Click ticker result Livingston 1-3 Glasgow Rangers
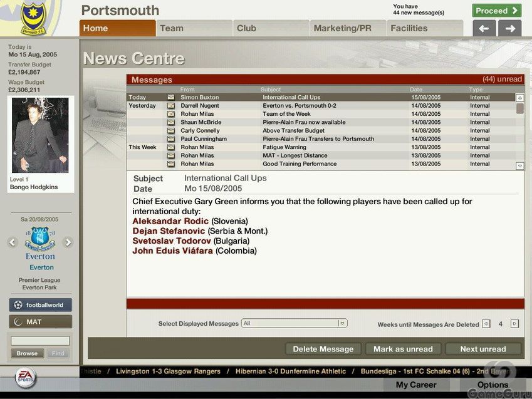The height and width of the screenshot is (399, 532). [x=168, y=371]
